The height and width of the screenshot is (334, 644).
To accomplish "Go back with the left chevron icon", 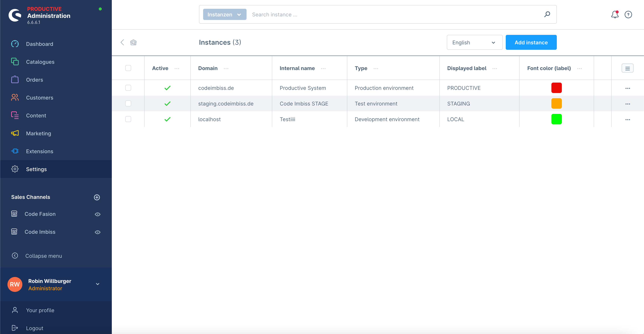I will (x=122, y=42).
